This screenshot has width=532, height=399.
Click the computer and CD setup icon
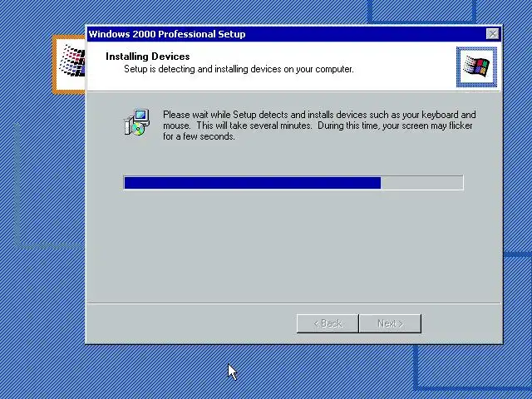tap(137, 122)
